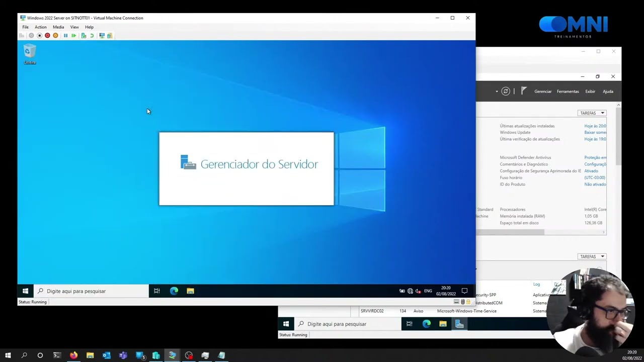
Task: Click the network globe icon in guest tray
Action: tap(410, 291)
